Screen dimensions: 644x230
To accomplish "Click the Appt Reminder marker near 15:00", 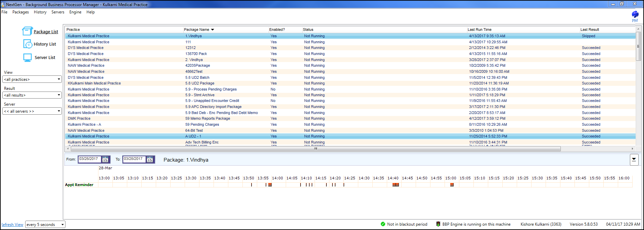I will 452,185.
